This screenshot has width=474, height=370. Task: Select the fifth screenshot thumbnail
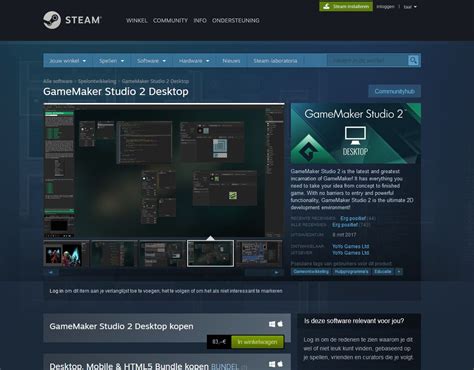click(x=259, y=254)
